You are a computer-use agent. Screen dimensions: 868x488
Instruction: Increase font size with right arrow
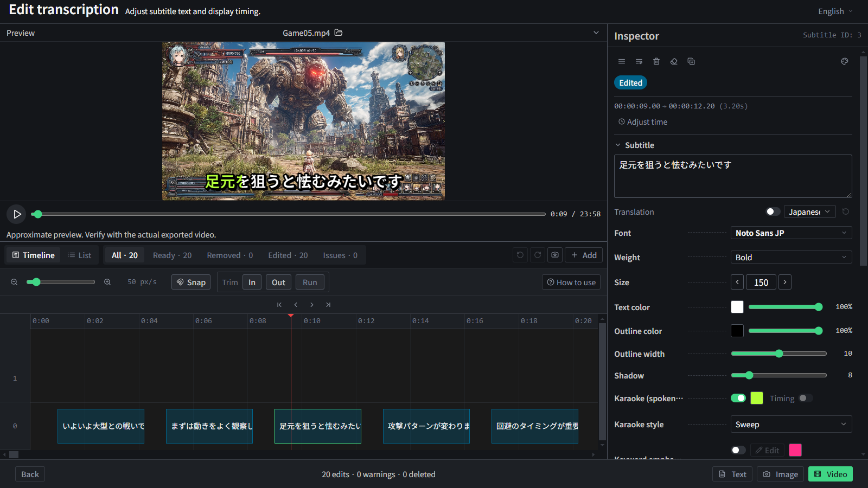click(785, 282)
